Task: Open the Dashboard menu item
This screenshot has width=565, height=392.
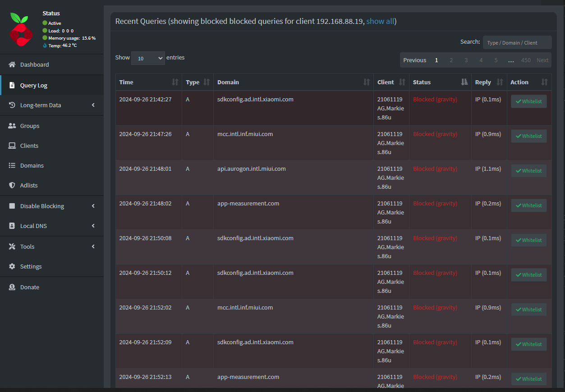Action: coord(52,64)
